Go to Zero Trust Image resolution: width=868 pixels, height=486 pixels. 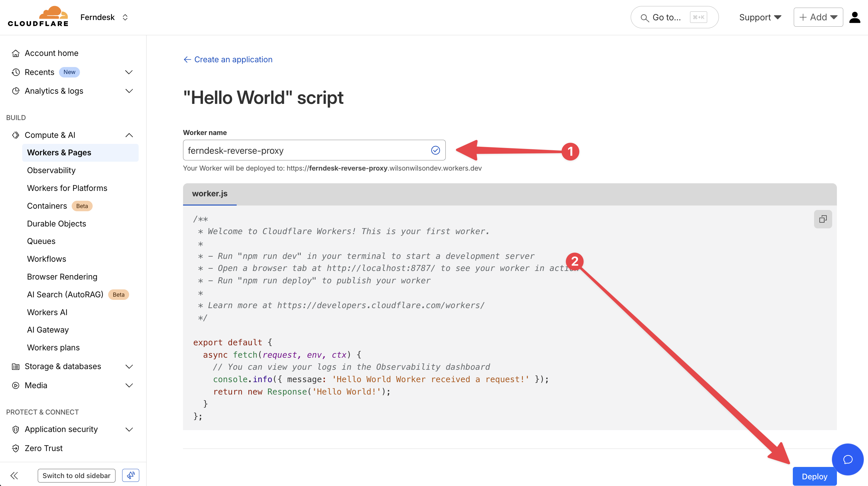click(43, 448)
